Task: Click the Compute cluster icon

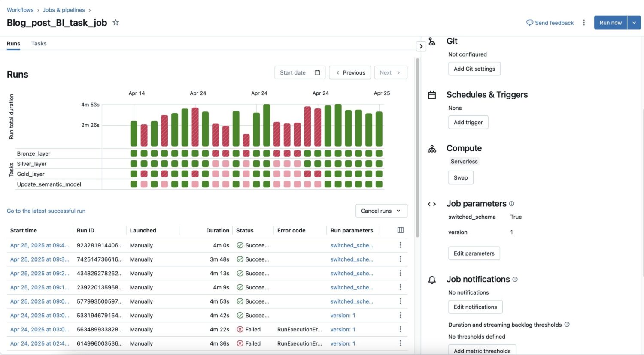Action: [432, 148]
